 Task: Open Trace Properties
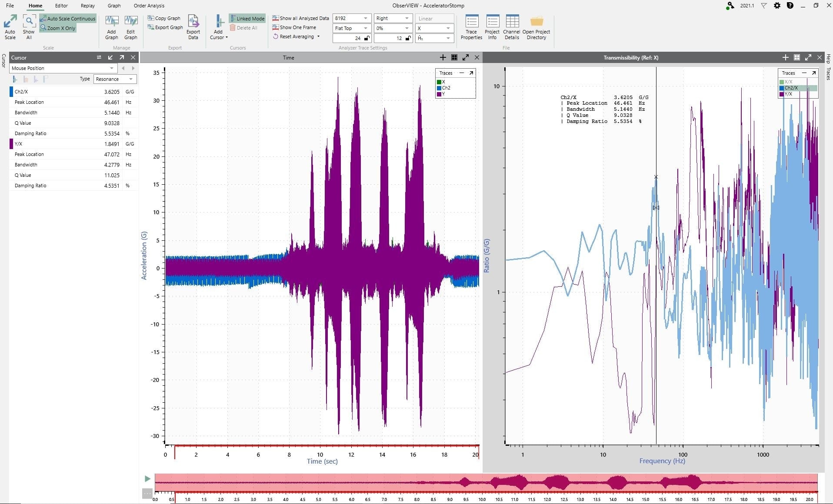click(x=471, y=27)
